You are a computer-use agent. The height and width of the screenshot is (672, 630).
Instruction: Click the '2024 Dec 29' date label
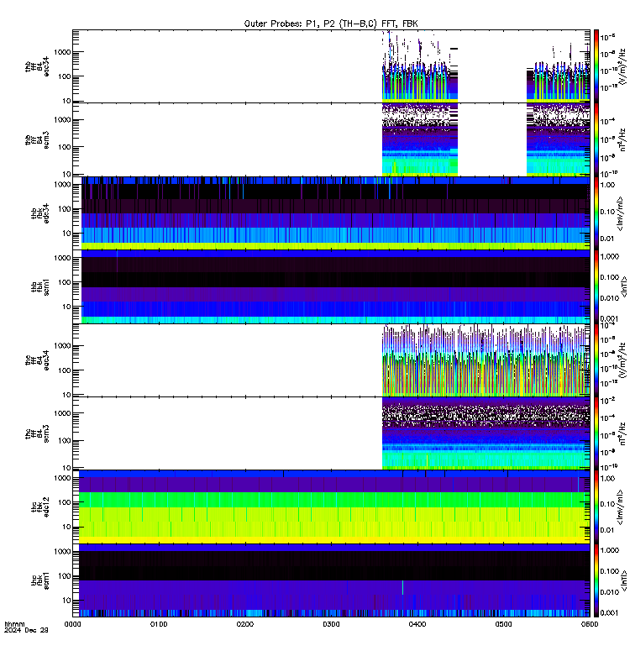click(26, 631)
